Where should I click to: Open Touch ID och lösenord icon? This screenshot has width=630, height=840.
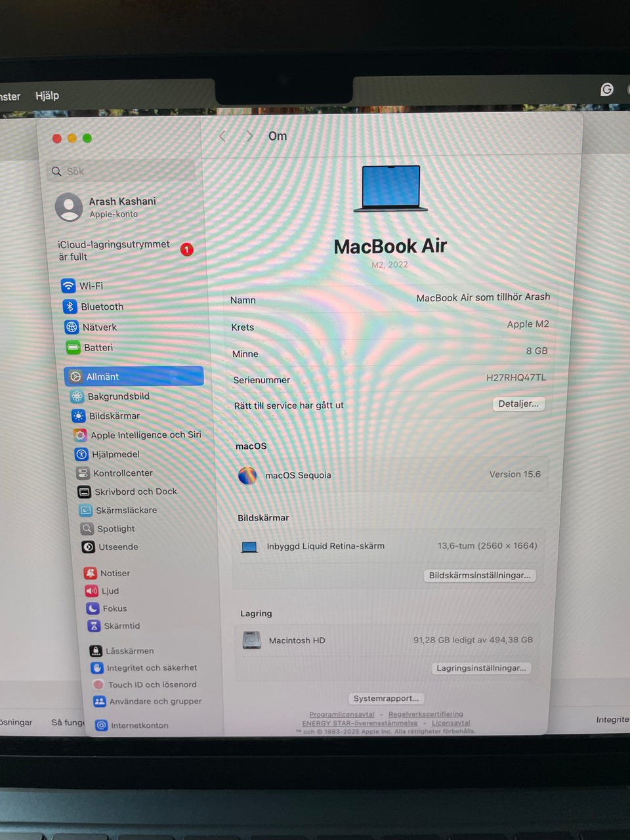[98, 684]
